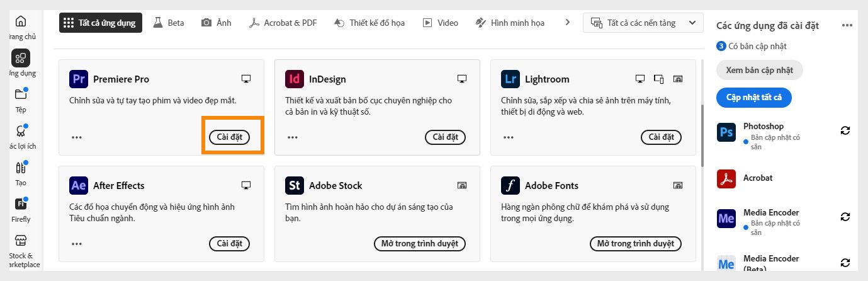Switch to the Thiết kế đồ họa tab

pyautogui.click(x=368, y=23)
